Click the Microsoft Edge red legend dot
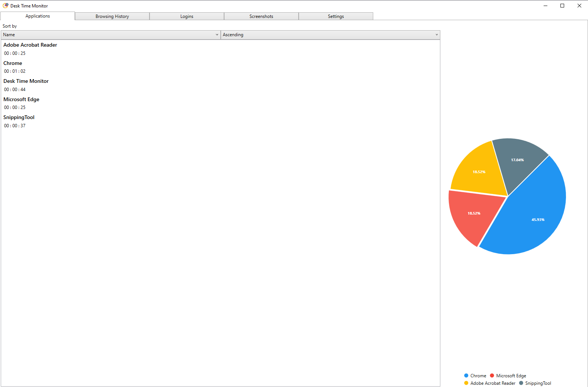This screenshot has width=588, height=387. (492, 375)
